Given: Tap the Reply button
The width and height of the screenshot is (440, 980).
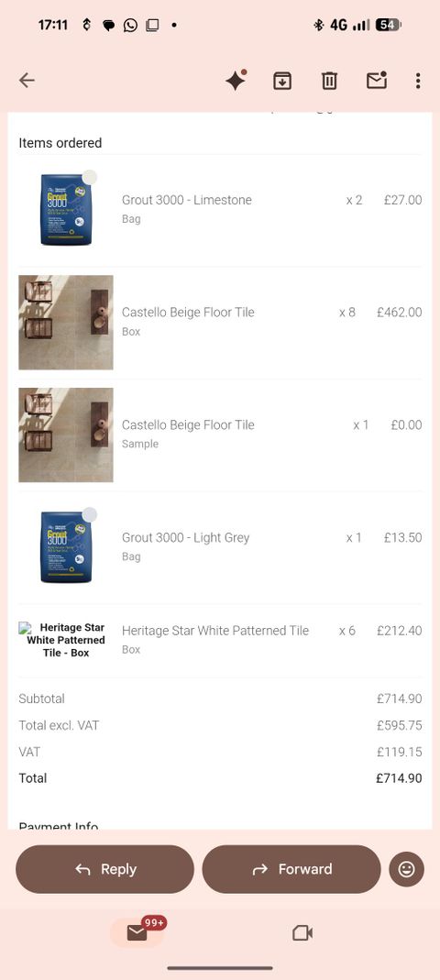Looking at the screenshot, I should click(105, 869).
